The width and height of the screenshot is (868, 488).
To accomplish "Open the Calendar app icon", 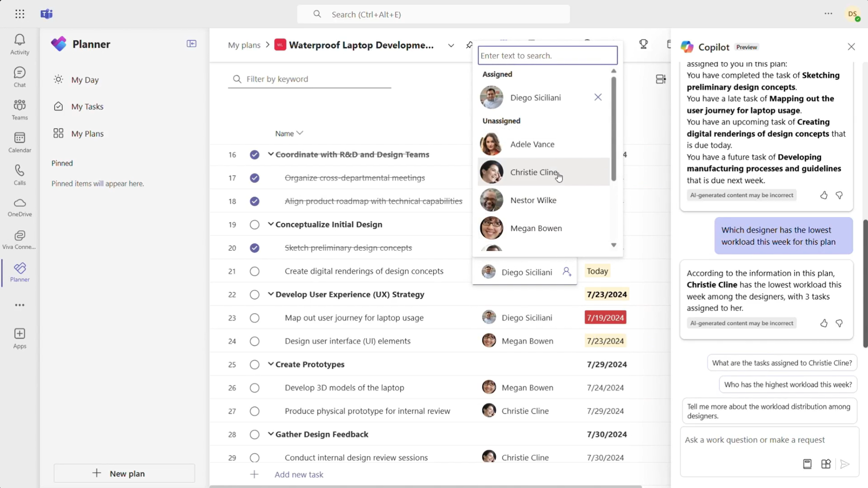I will tap(19, 142).
